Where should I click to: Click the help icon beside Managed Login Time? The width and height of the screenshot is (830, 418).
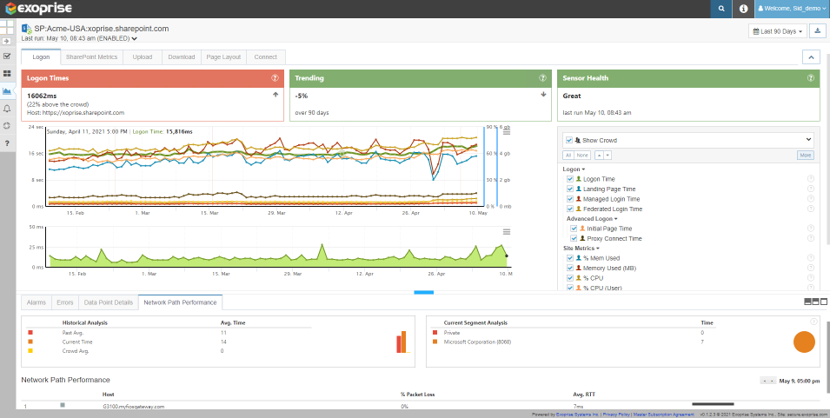pos(810,199)
